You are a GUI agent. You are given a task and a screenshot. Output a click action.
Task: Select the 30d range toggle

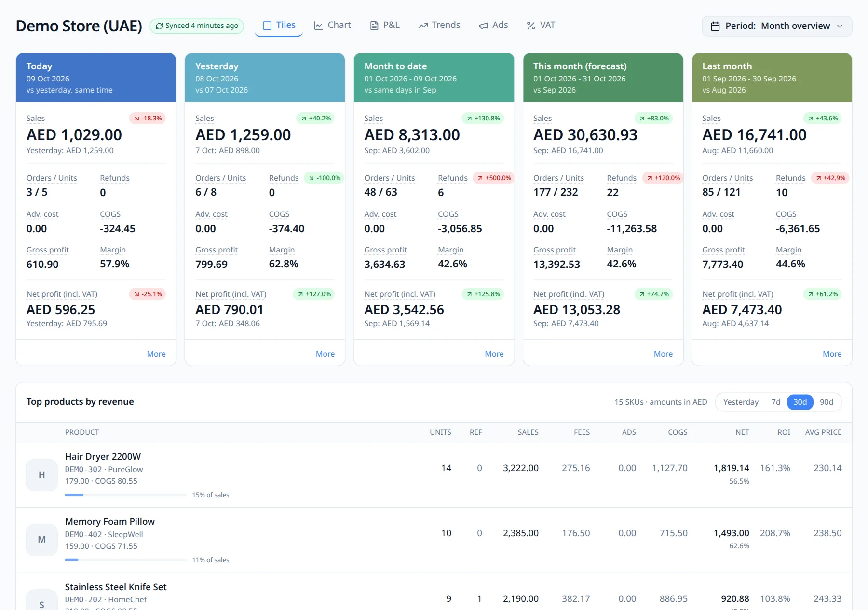[800, 402]
